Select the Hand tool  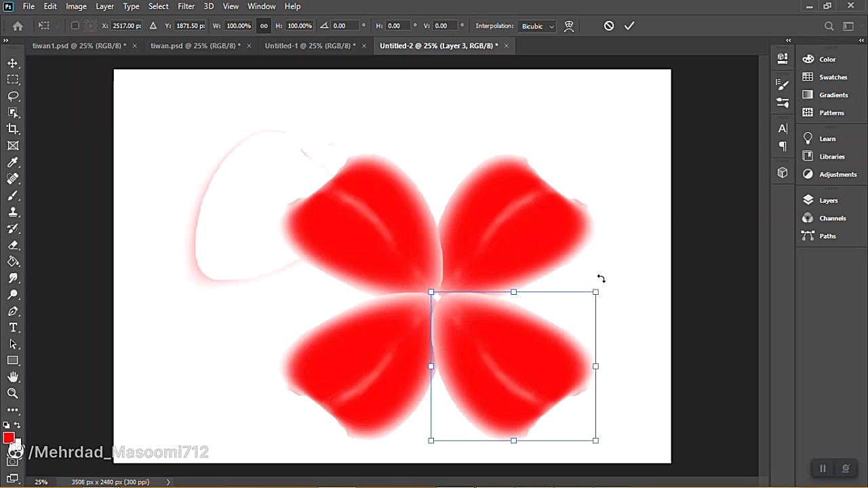click(x=13, y=377)
